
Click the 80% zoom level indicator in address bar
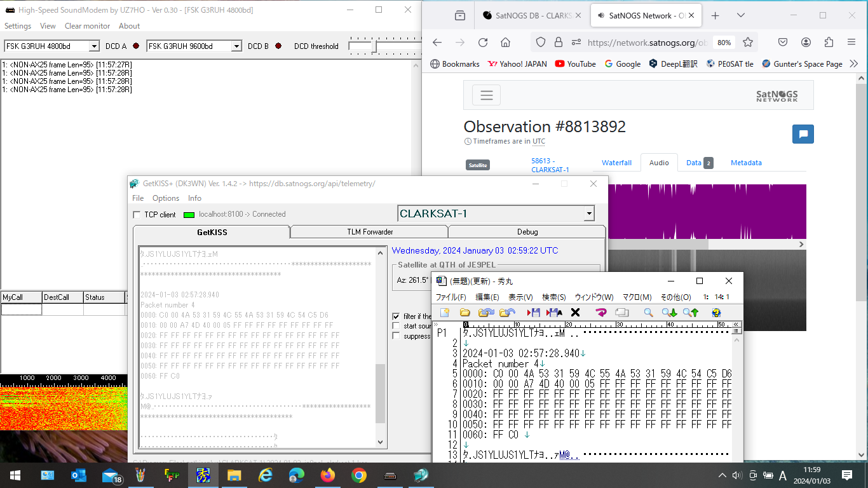(x=724, y=43)
